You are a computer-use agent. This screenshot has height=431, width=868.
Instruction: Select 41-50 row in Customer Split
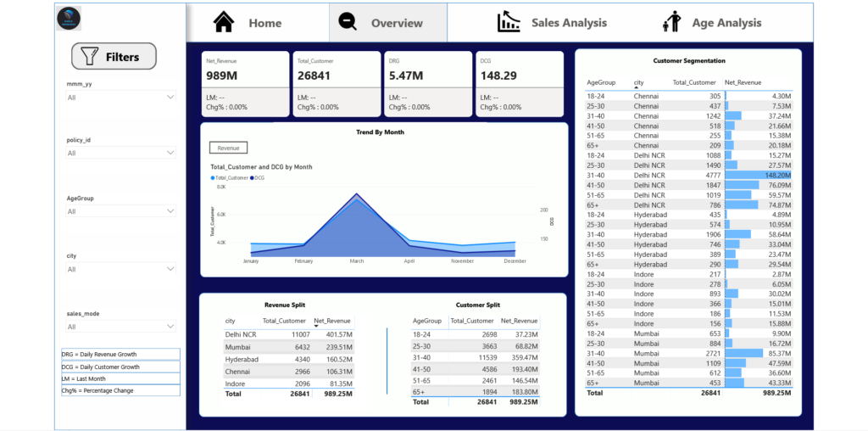tap(476, 370)
